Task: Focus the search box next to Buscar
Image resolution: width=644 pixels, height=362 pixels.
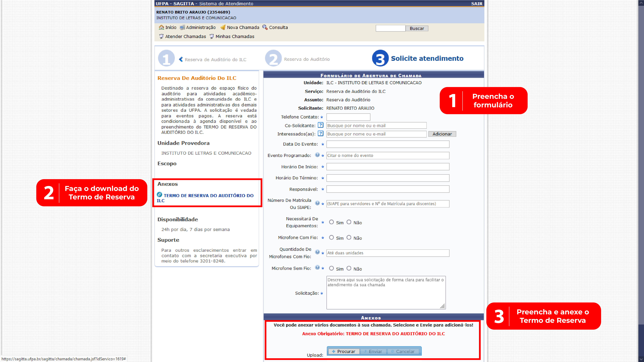Action: 390,28
